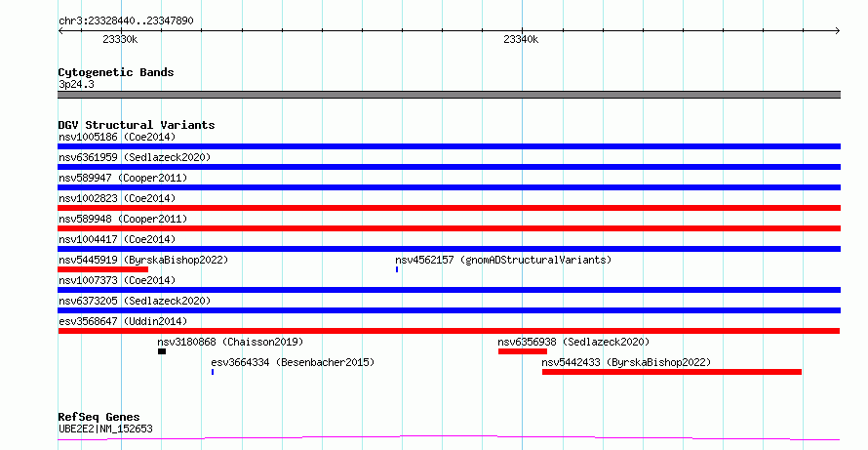This screenshot has width=868, height=450.
Task: Open the nsv6373205 (Sedlazeck2020) blue variant bar
Action: pyautogui.click(x=449, y=310)
